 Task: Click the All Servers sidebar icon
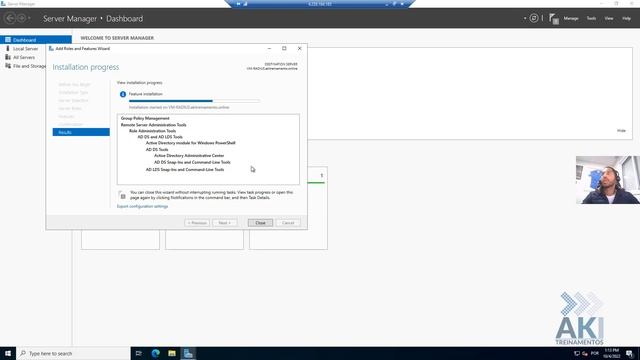[x=8, y=57]
